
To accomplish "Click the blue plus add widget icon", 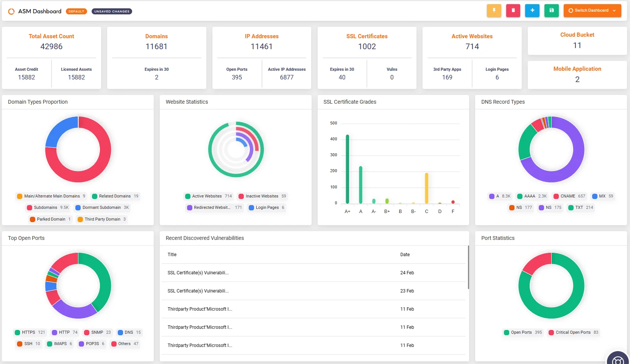I will (532, 11).
